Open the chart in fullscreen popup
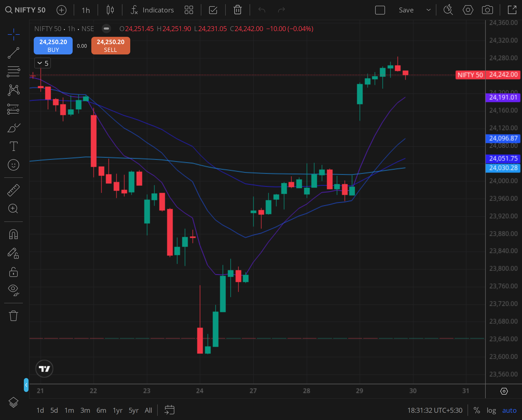The height and width of the screenshot is (420, 522). point(512,10)
